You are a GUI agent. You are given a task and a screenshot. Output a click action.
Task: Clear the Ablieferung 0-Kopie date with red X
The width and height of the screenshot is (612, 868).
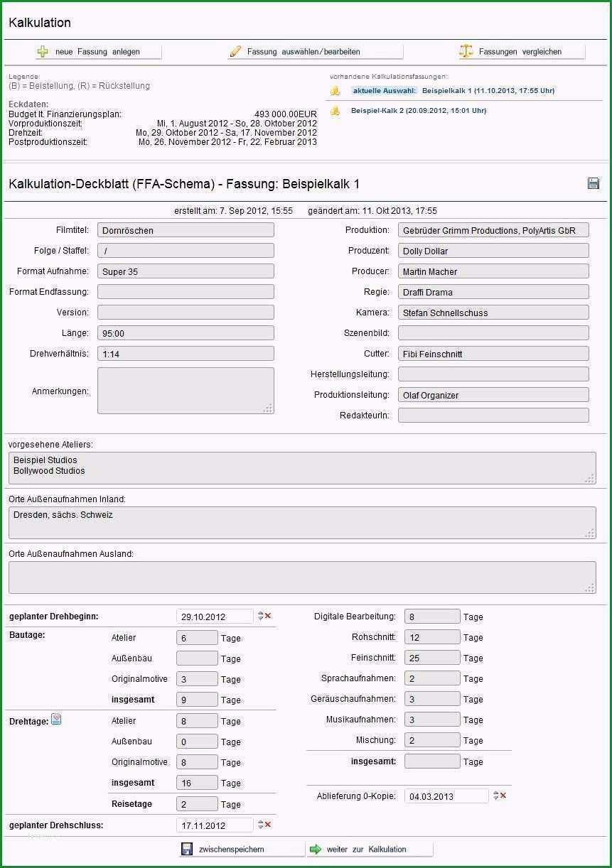point(503,796)
